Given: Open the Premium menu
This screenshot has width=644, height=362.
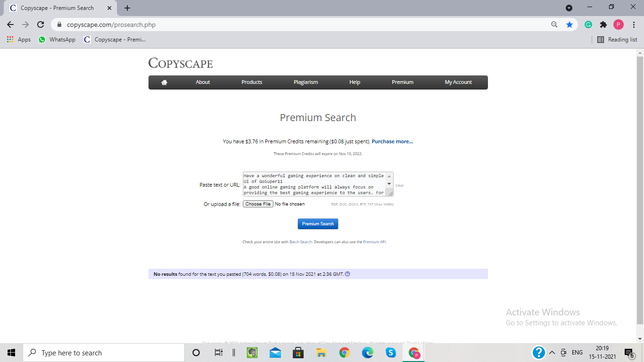Looking at the screenshot, I should (x=403, y=82).
